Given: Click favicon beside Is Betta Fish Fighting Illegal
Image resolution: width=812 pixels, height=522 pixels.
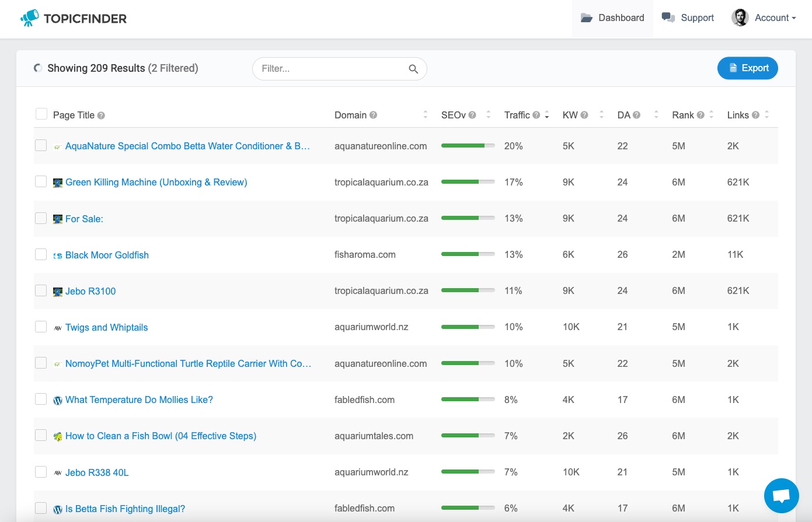Looking at the screenshot, I should coord(58,509).
